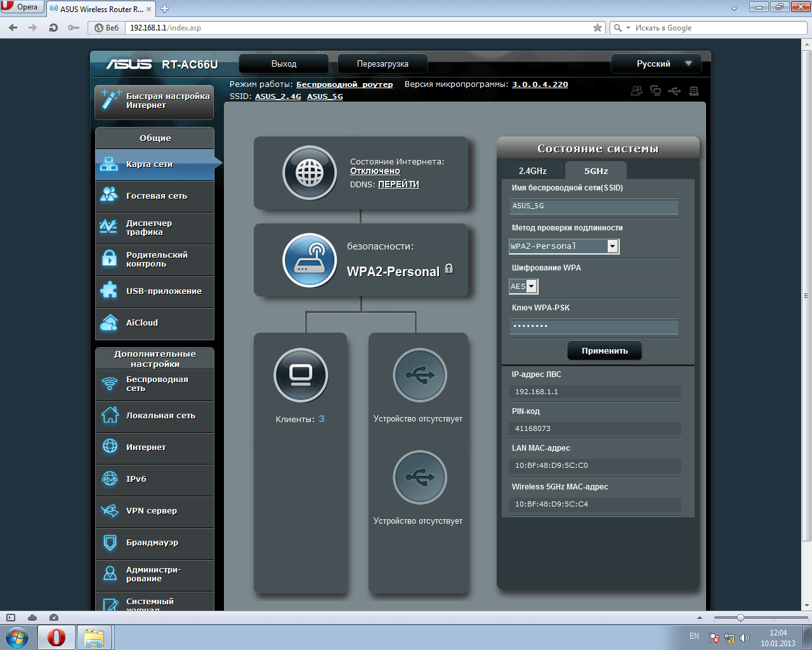The image size is (812, 650).
Task: Open Parental Control menu item
Action: point(155,260)
